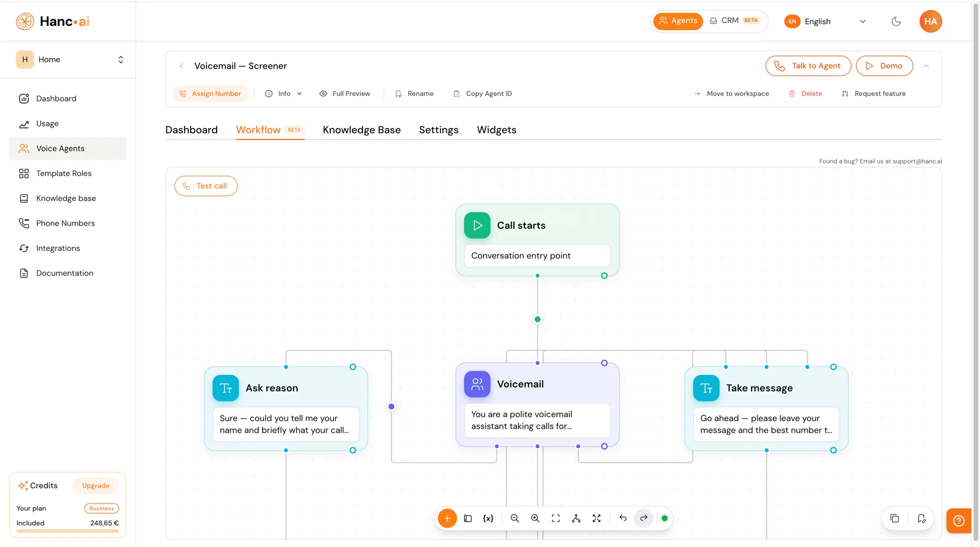Collapse the agent header panel chevron
This screenshot has height=547, width=980.
[x=926, y=66]
